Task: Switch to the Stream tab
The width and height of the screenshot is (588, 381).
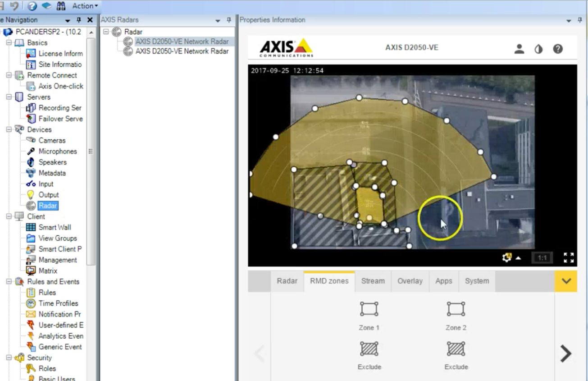Action: [x=373, y=281]
